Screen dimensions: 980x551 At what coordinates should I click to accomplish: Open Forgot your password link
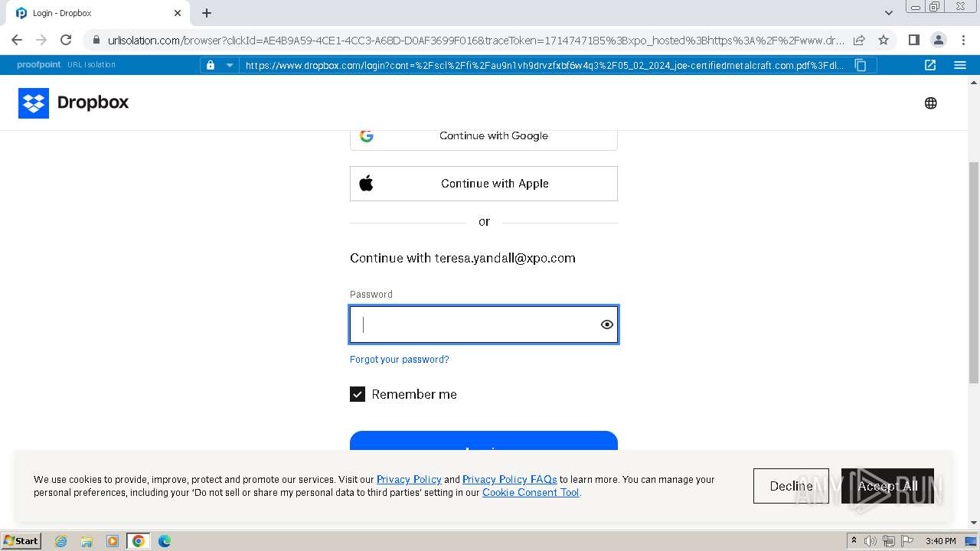click(x=400, y=359)
